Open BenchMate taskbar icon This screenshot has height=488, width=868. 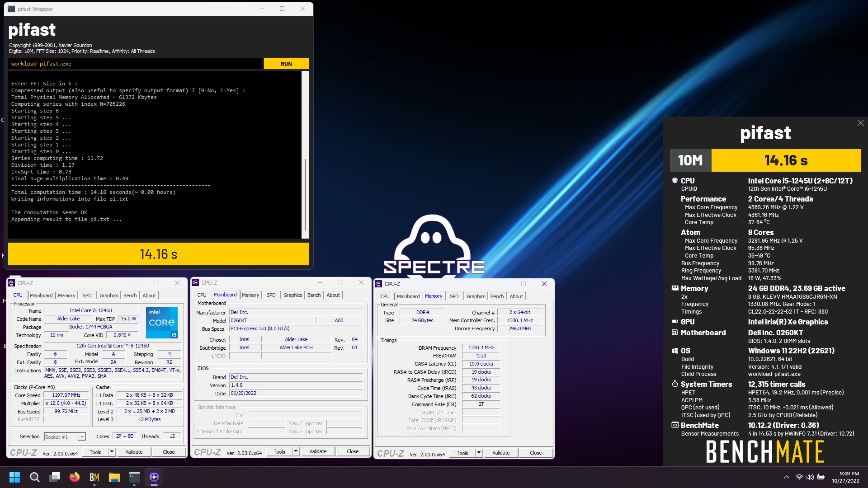click(94, 477)
